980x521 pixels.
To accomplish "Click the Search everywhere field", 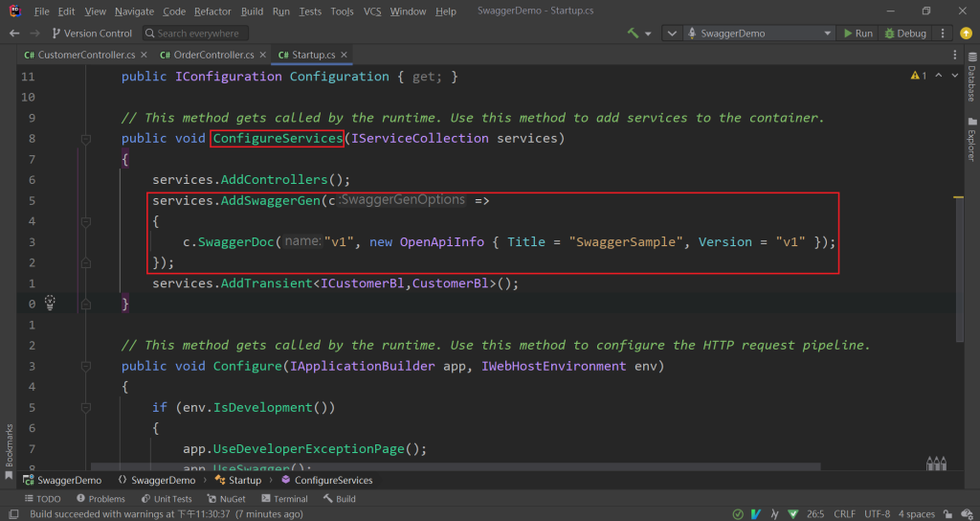I will pyautogui.click(x=195, y=34).
